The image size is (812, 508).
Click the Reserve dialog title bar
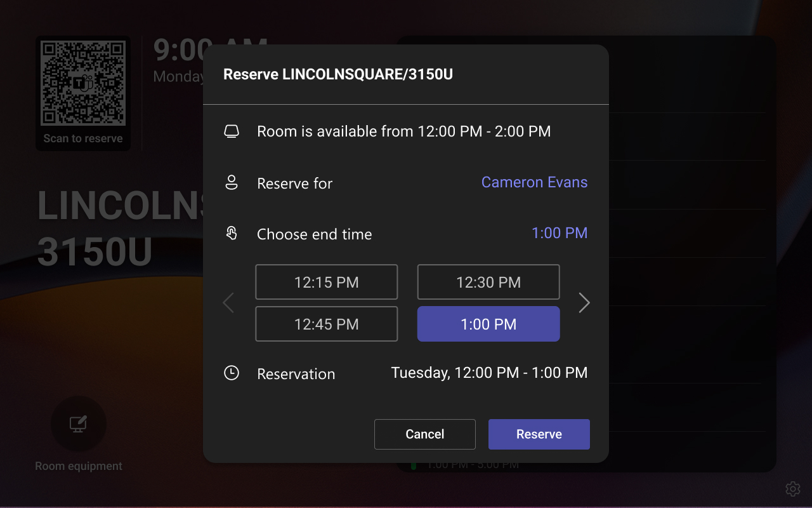(x=337, y=74)
